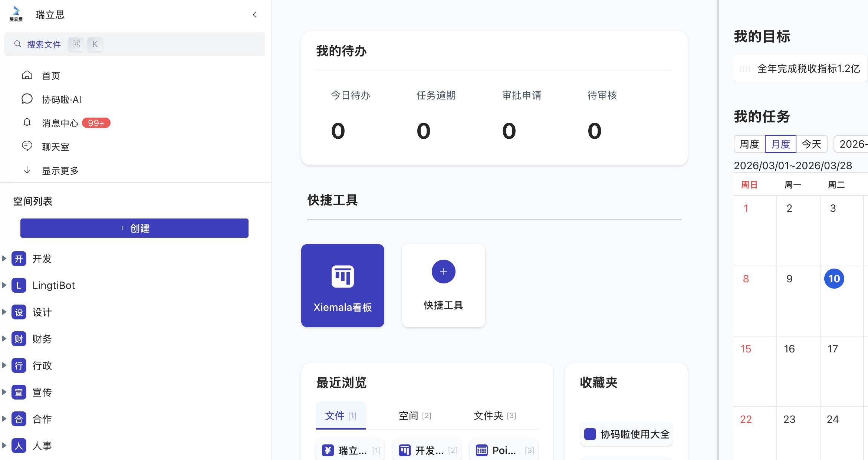Open the 消息中心 notification bell
The image size is (868, 460).
27,123
